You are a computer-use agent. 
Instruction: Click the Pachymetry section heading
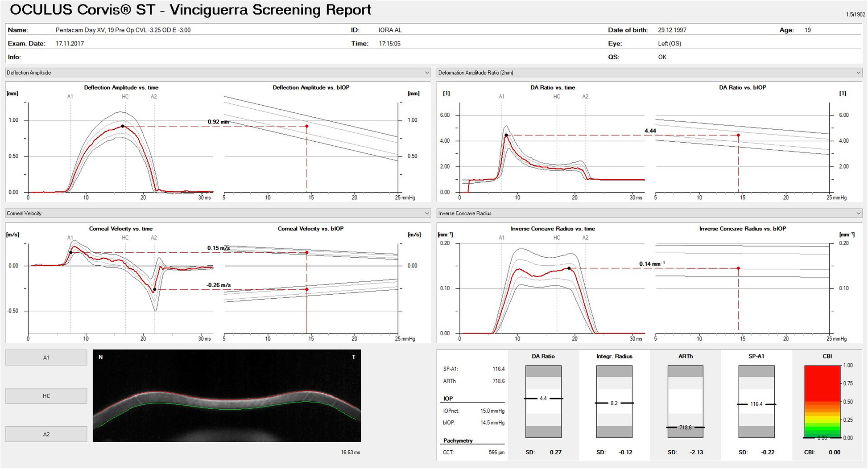pyautogui.click(x=458, y=441)
